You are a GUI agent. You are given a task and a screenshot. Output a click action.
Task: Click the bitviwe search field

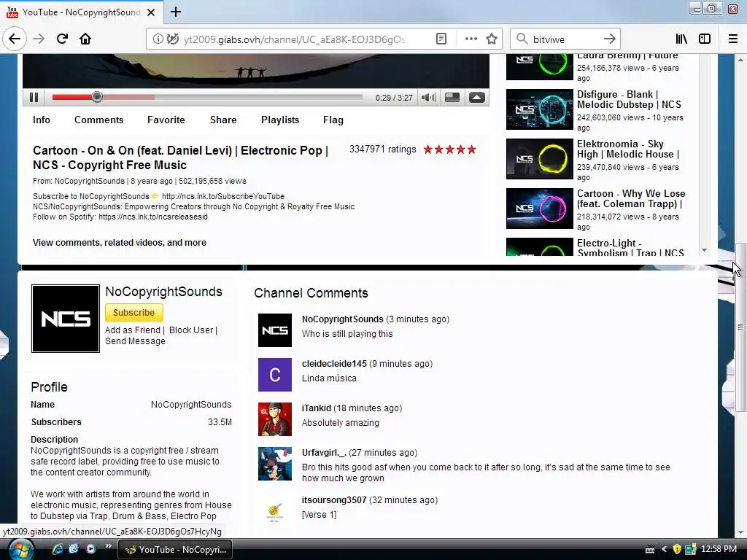coord(564,39)
